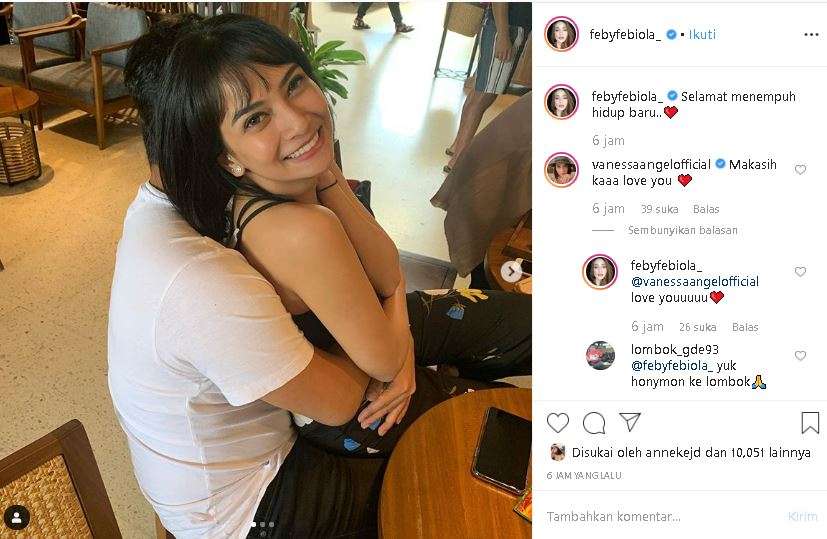827x539 pixels.
Task: Open lombok_gde93 profile link
Action: [x=674, y=350]
